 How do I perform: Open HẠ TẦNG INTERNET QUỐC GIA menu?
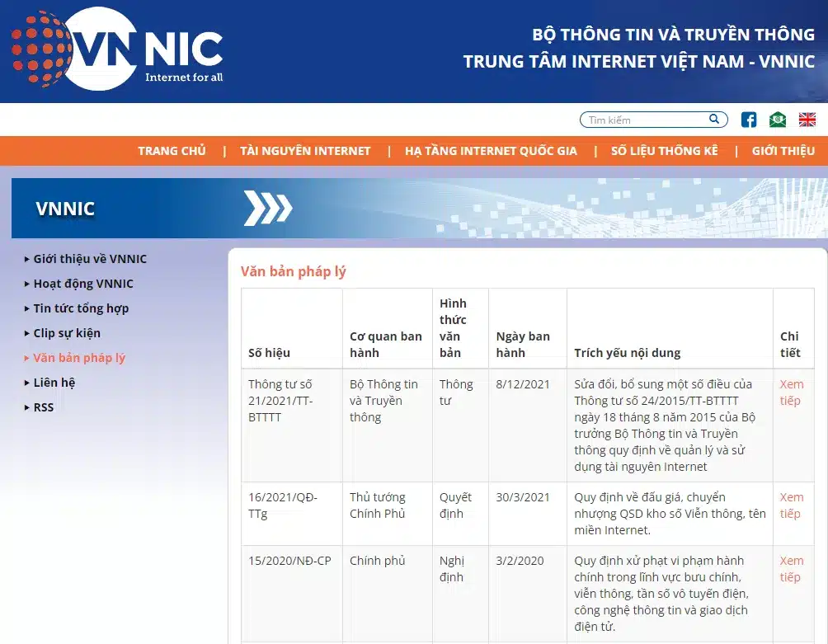pos(491,151)
